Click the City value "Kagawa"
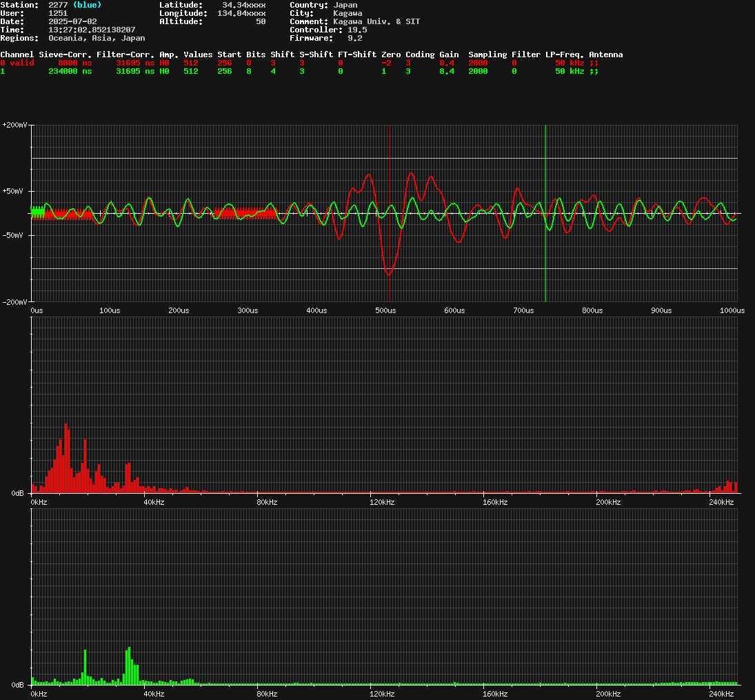This screenshot has height=700, width=755. (348, 13)
